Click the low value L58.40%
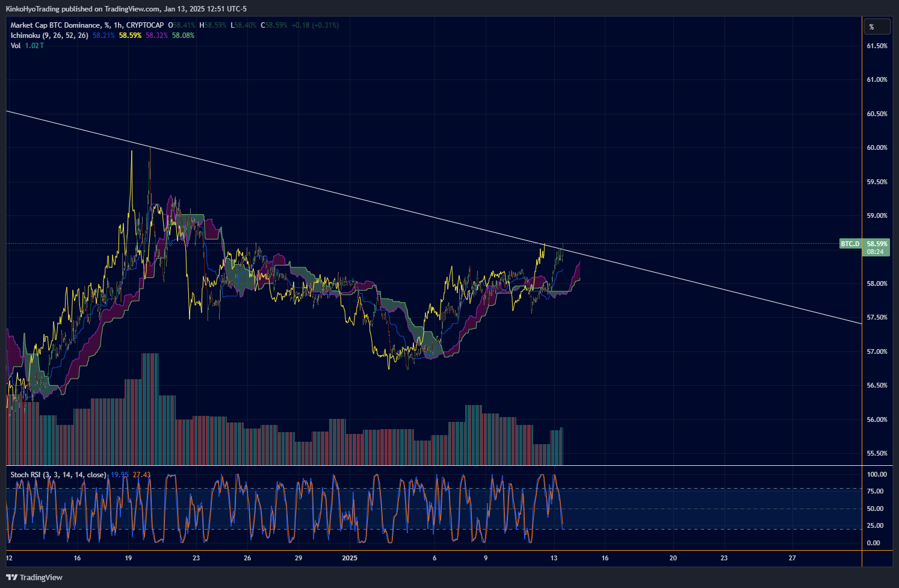This screenshot has height=588, width=899. pos(244,25)
